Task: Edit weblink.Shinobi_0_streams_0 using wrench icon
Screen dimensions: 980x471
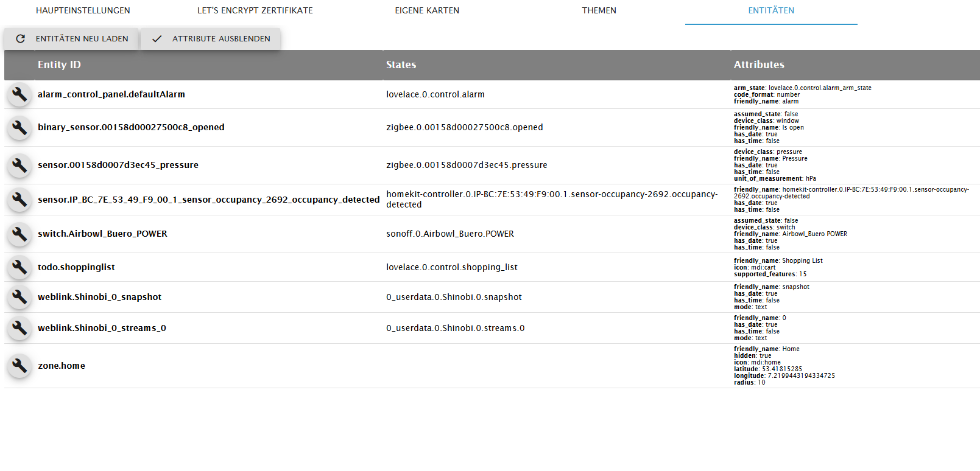Action: pos(19,328)
